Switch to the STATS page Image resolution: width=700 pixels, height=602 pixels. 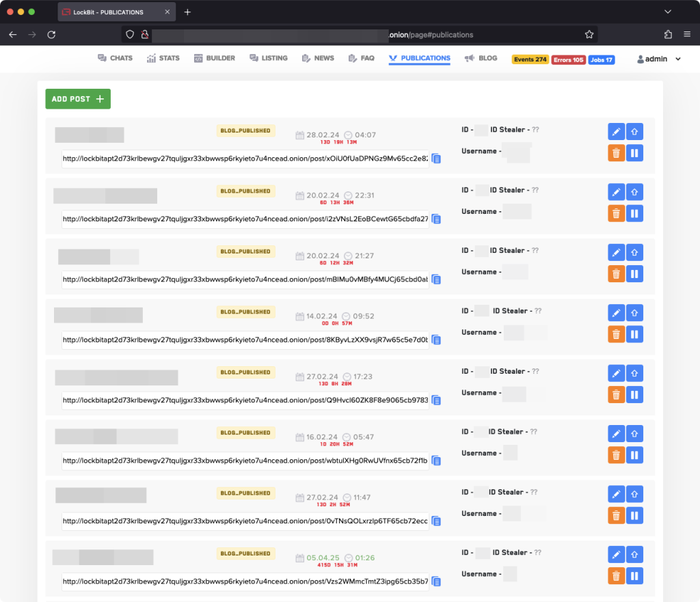(163, 58)
